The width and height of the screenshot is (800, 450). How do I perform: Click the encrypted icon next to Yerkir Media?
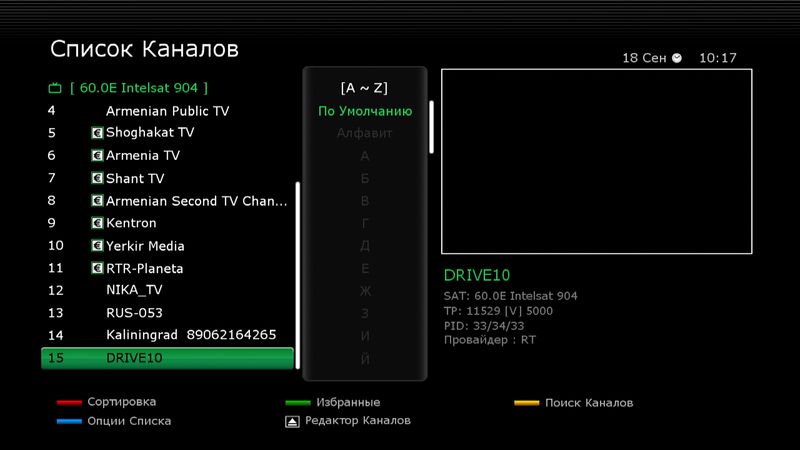coord(97,246)
